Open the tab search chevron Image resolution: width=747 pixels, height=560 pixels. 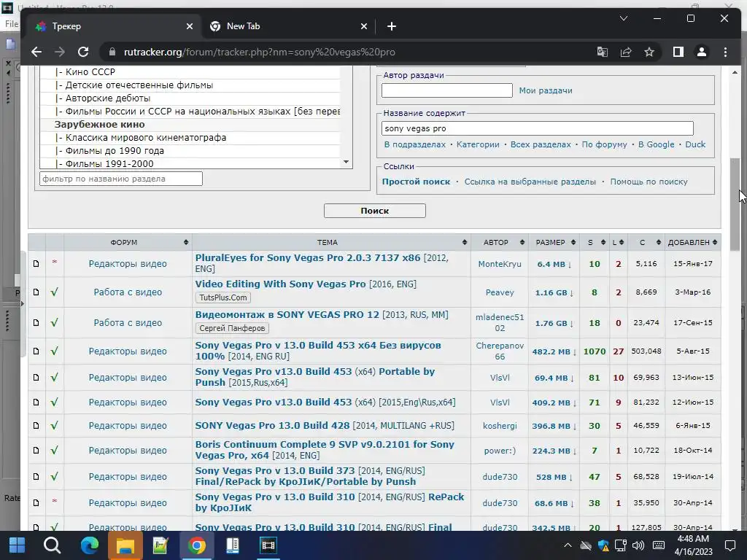623,18
